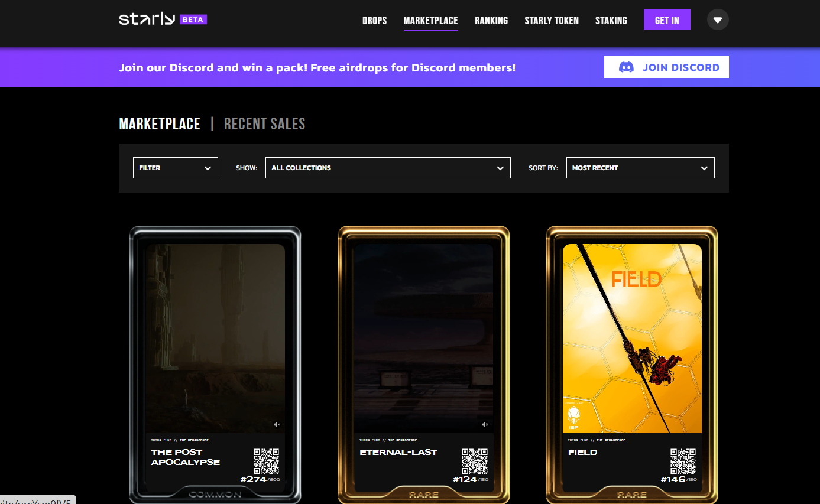The image size is (820, 504).
Task: Open the heart dropdown icon in header
Action: (718, 20)
